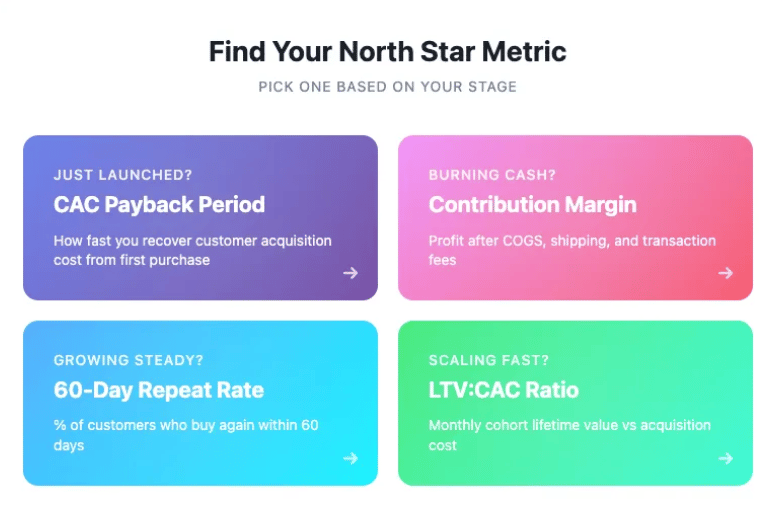Viewport: 782px width, 507px height.
Task: Click the customer acquisition cost description text
Action: (193, 250)
